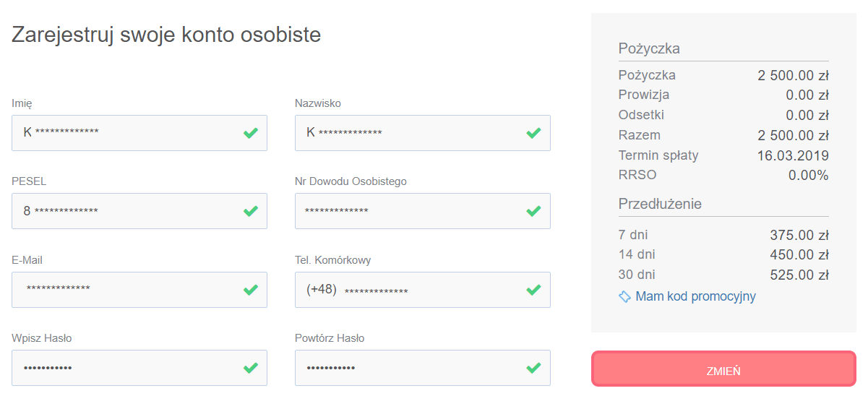This screenshot has height=404, width=868.
Task: Open the Mam kod promocyjny link
Action: (695, 296)
